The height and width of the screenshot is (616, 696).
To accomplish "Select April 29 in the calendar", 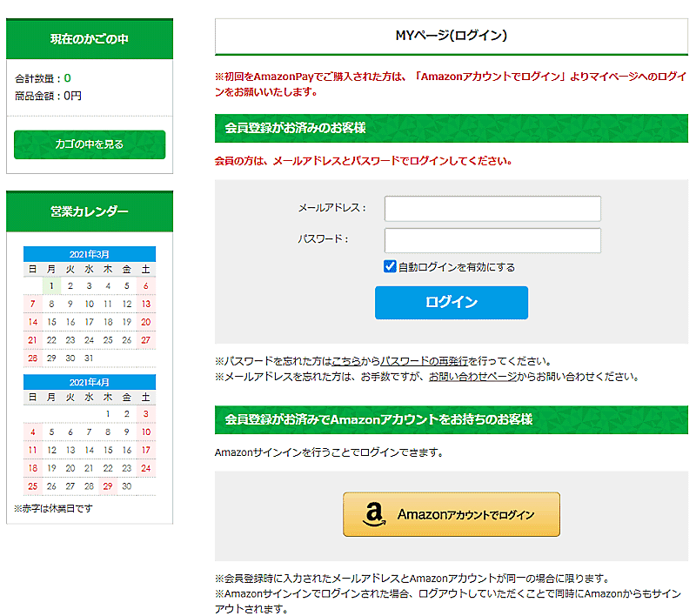I will pos(108,486).
